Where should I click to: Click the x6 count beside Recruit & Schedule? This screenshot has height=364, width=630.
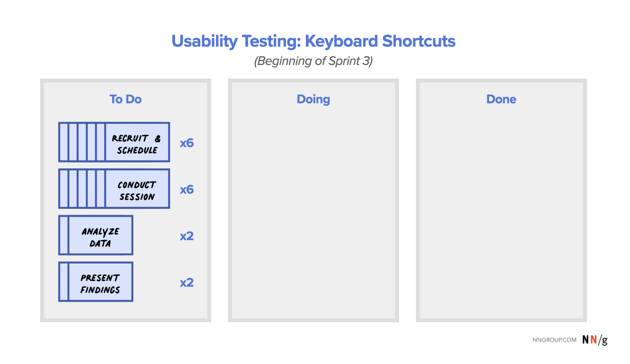pyautogui.click(x=187, y=143)
